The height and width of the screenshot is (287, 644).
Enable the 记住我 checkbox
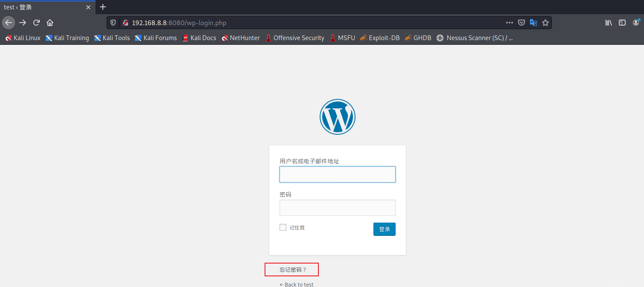click(283, 227)
